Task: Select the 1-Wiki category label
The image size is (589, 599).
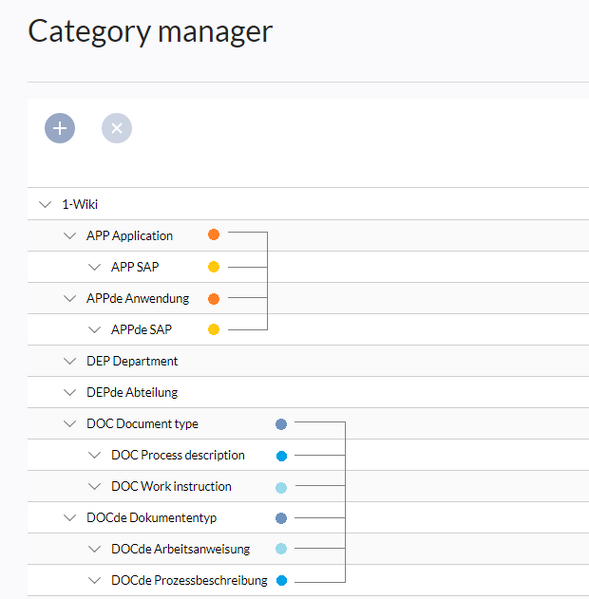Action: pyautogui.click(x=80, y=204)
